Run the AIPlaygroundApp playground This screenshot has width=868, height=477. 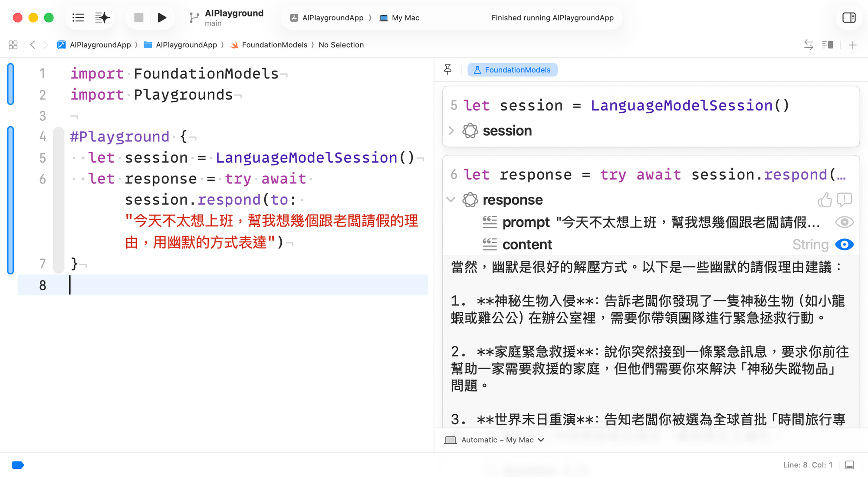pos(162,17)
